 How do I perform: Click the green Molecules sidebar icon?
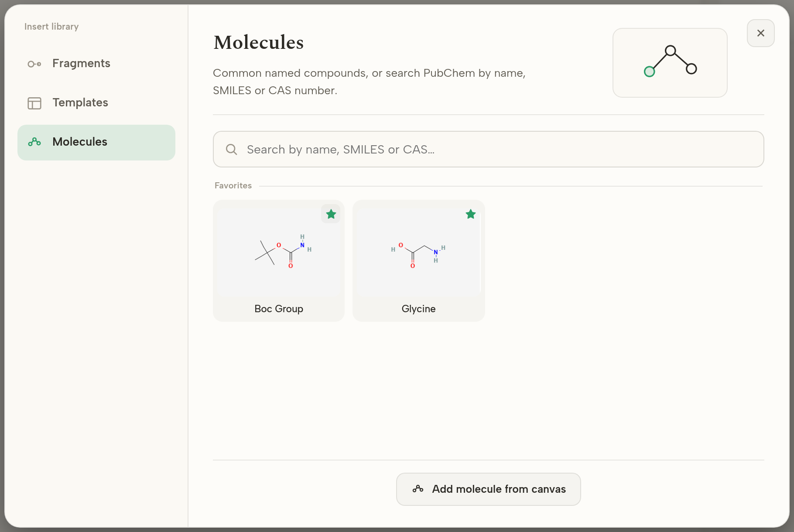click(34, 142)
